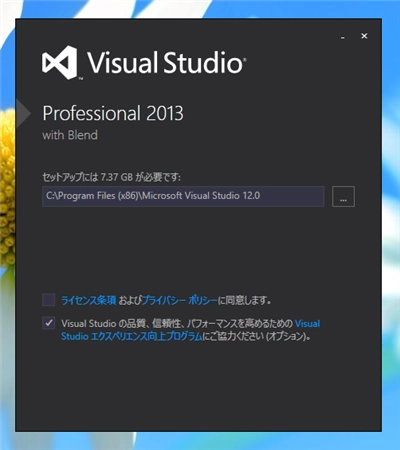Minimize the Visual Studio installer window
This screenshot has width=400, height=450.
point(343,36)
